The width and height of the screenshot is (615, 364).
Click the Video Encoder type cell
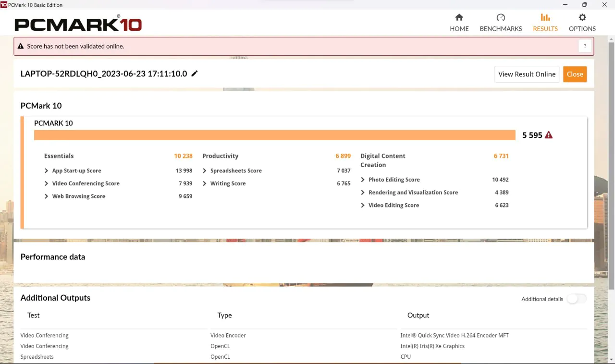pos(228,336)
